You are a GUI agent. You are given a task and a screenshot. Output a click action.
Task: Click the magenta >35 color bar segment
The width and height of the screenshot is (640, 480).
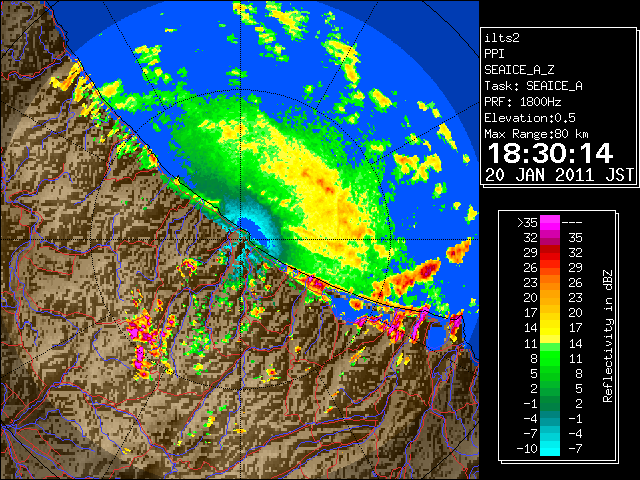[x=550, y=222]
